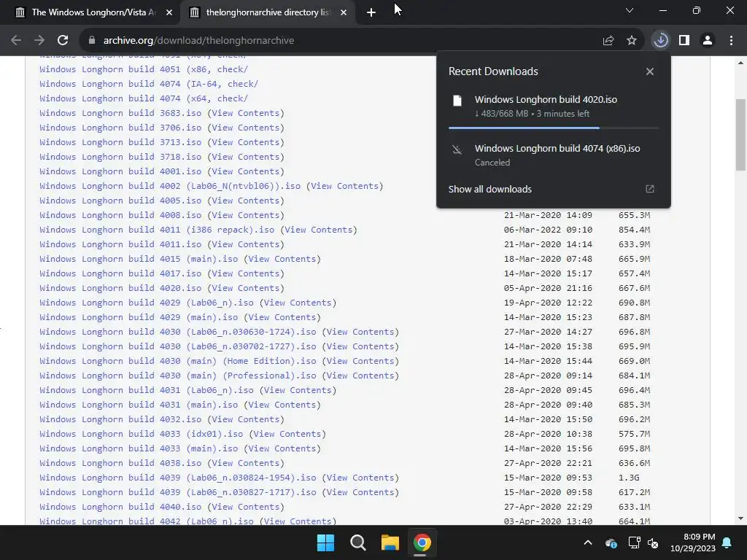Open Chrome's three-dot menu
Screen dimensions: 747x560
point(731,41)
